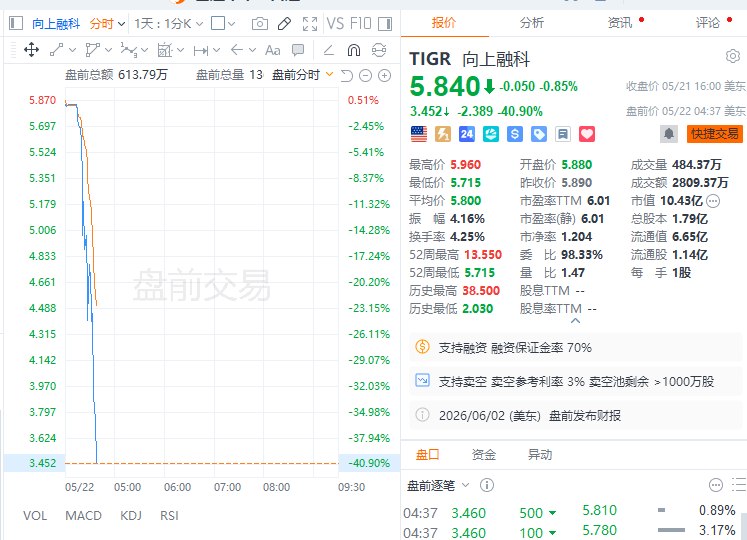Select the chart measurement tool
This screenshot has height=540, width=747.
point(164,50)
